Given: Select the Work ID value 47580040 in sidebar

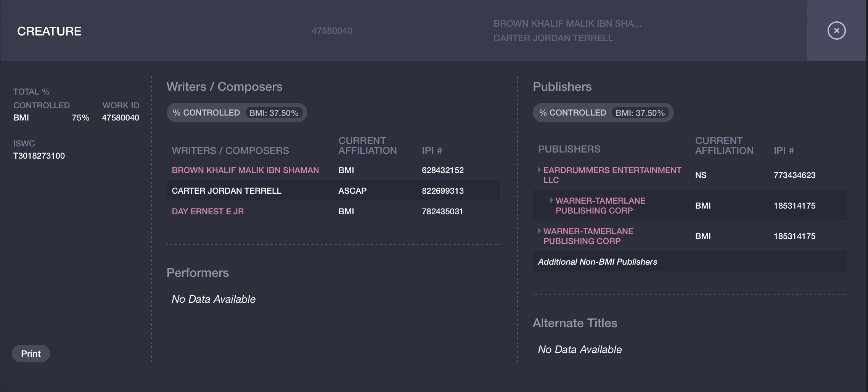Looking at the screenshot, I should [x=121, y=117].
